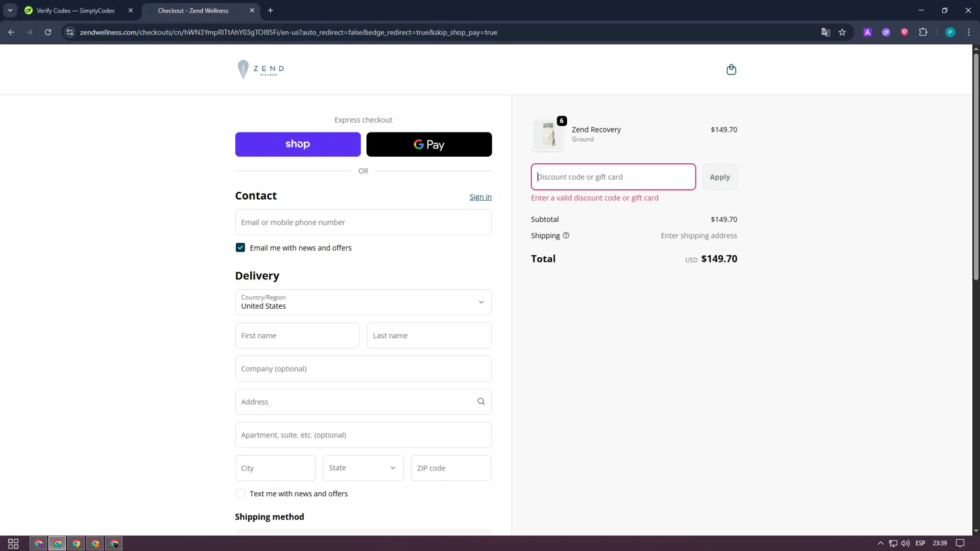Click the search icon in Address field
The width and height of the screenshot is (980, 551).
tap(481, 401)
